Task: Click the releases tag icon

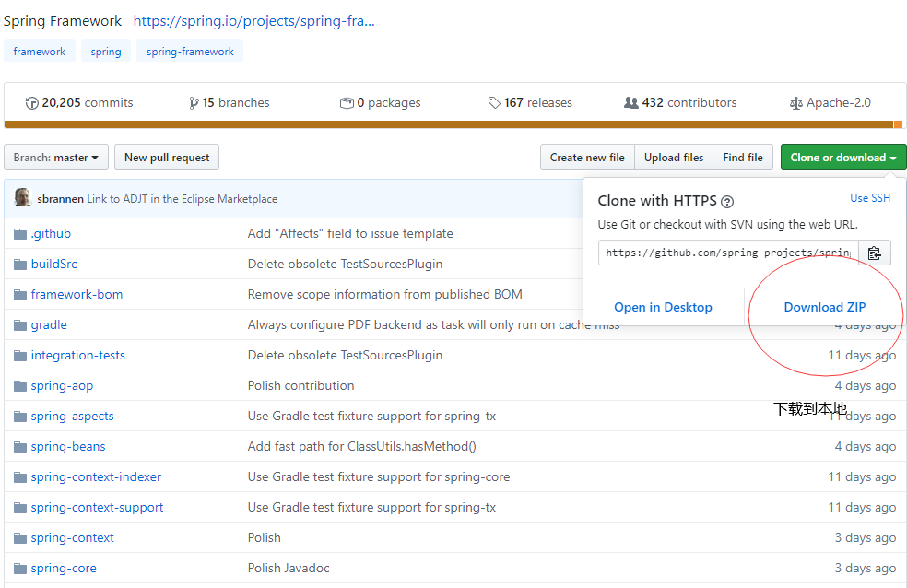Action: [x=494, y=103]
